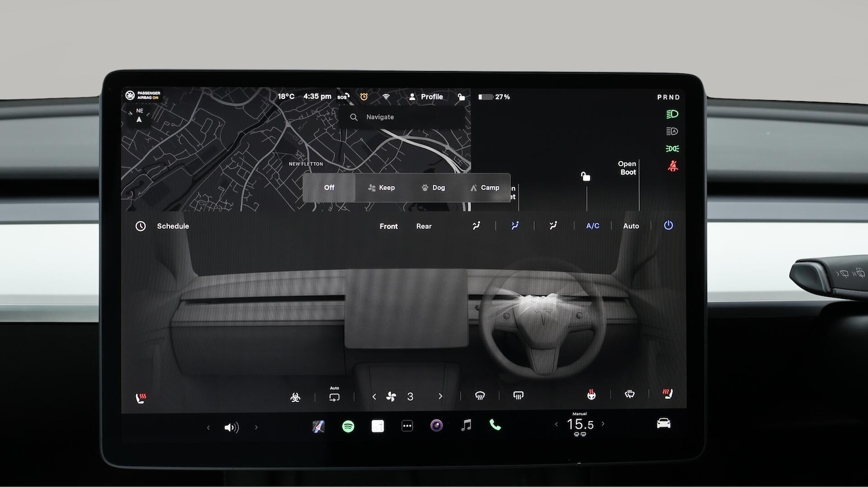Open navigation maps app in dock
The width and height of the screenshot is (868, 487).
(318, 426)
